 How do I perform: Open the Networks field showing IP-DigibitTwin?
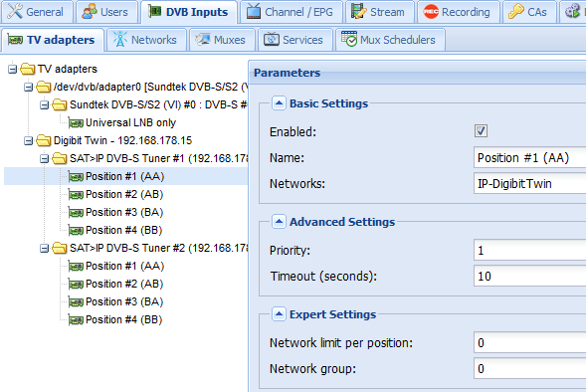click(529, 183)
